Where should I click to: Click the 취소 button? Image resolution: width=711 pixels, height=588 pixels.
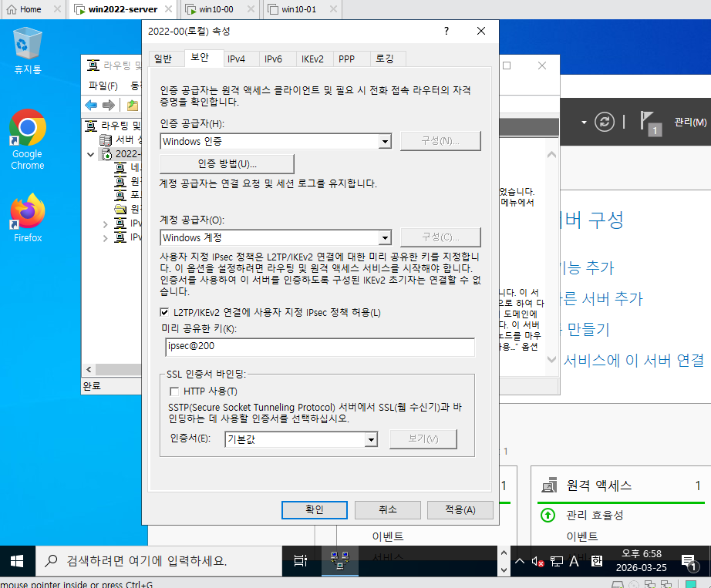(388, 510)
